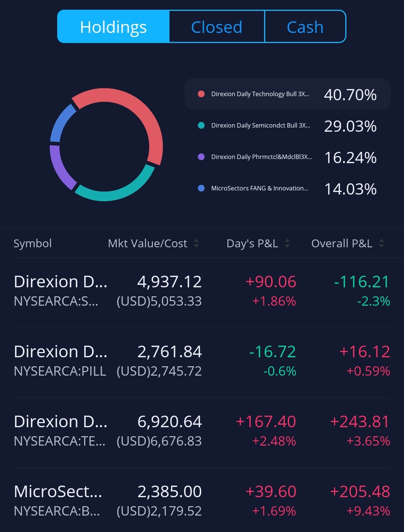Screen dimensions: 404x532
Task: Click the NYSEARCA:S... ticker label
Action: 56,301
